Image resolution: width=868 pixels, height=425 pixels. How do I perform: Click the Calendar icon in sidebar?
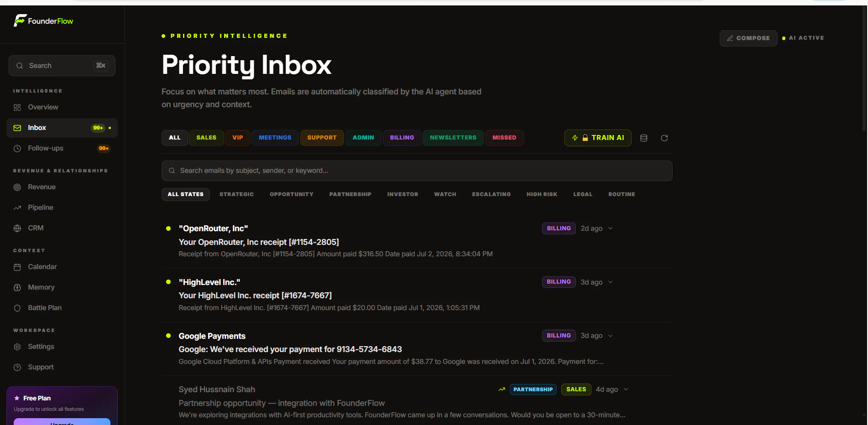coord(17,267)
